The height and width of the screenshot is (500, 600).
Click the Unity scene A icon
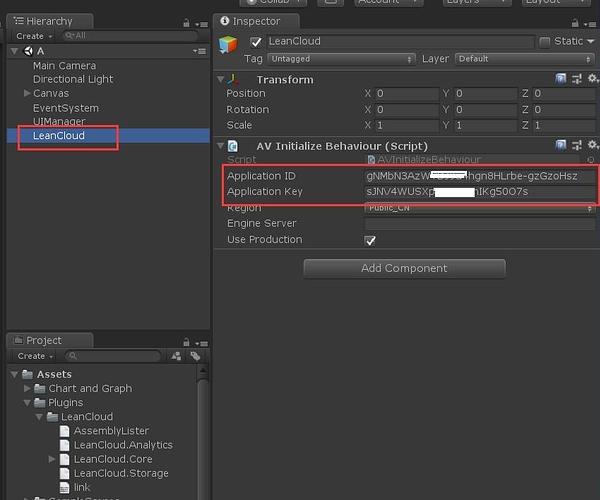[28, 51]
